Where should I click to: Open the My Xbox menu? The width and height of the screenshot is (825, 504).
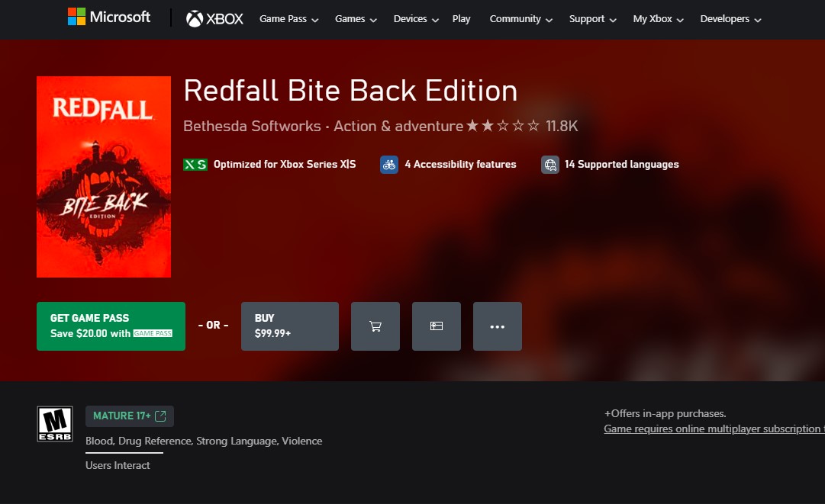(x=657, y=19)
